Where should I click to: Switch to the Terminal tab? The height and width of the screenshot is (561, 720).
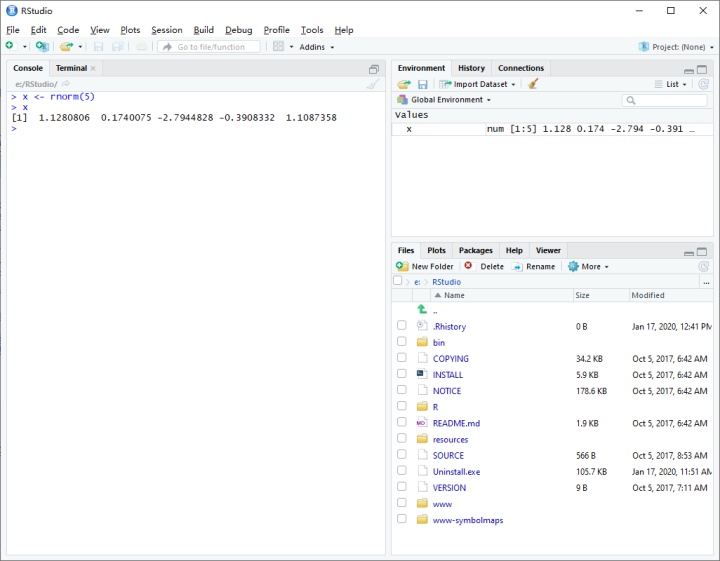click(71, 68)
